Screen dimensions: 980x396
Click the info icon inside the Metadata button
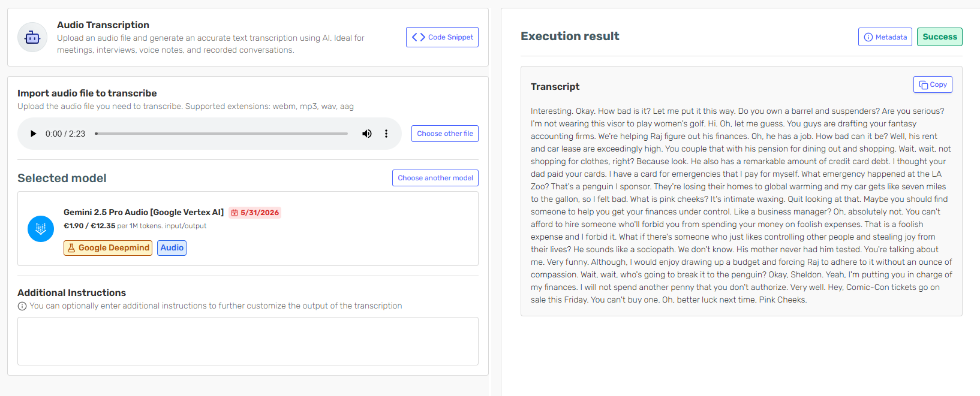(x=868, y=37)
